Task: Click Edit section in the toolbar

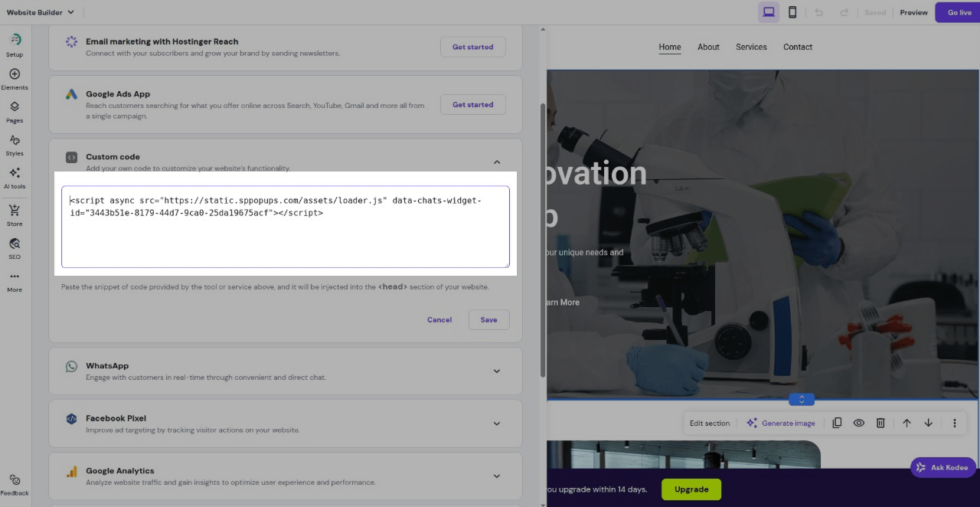Action: [710, 423]
